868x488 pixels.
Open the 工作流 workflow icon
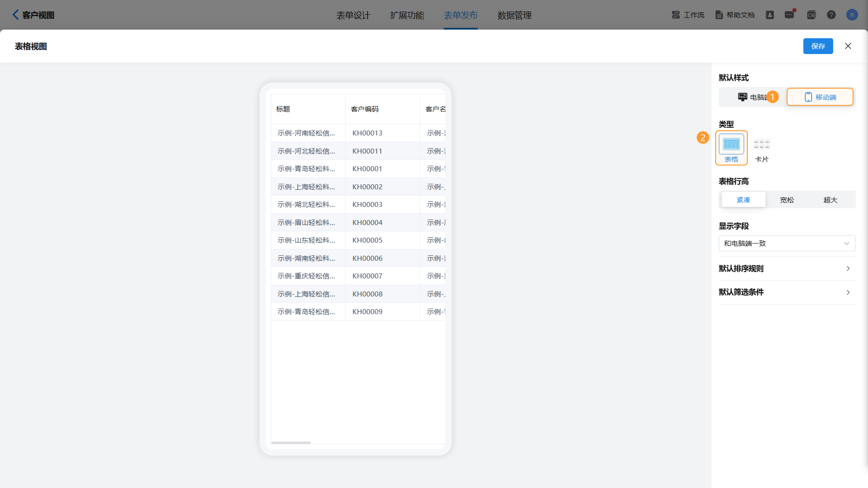point(676,15)
